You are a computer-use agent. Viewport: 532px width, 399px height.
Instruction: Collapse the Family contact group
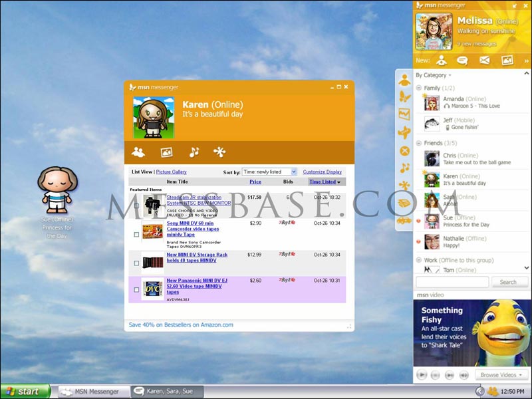pos(419,88)
